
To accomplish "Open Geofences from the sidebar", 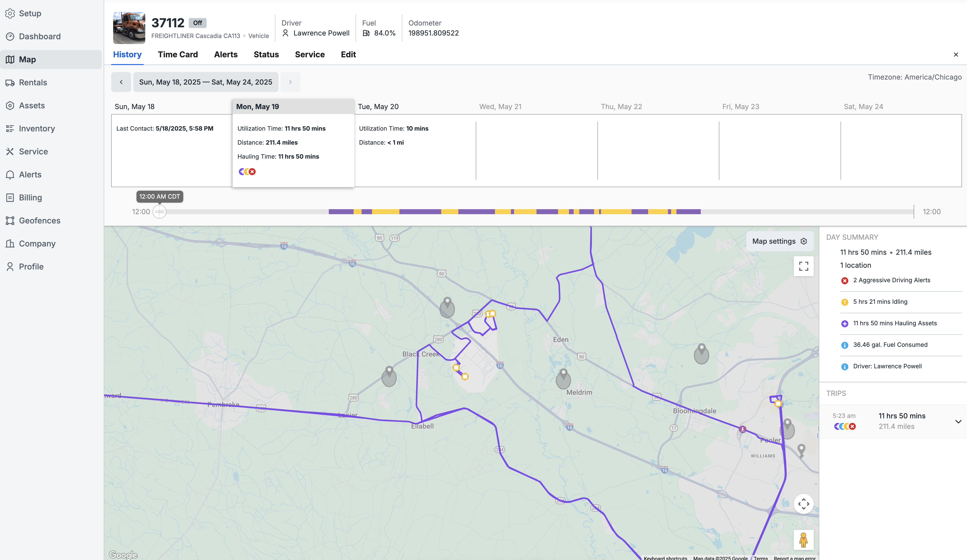I will click(x=40, y=220).
